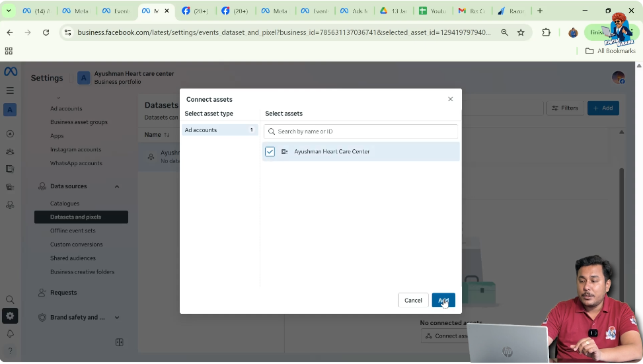Open Ayushman Heart care center portfolio switcher
643x364 pixels.
click(x=126, y=77)
